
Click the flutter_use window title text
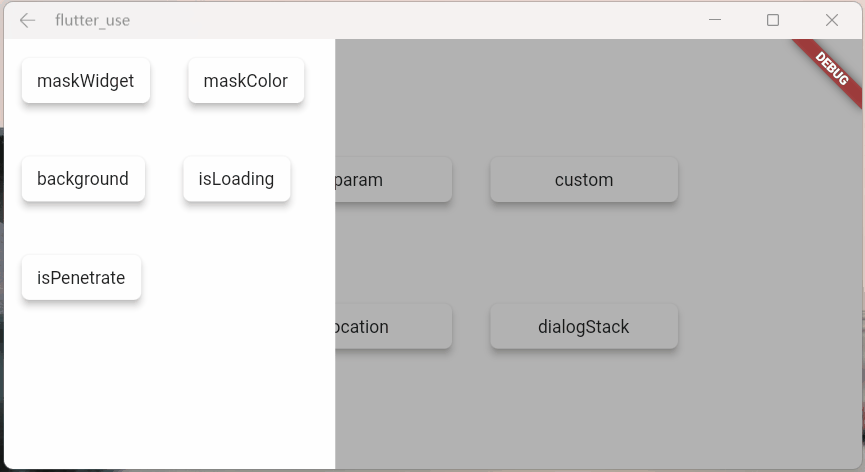pos(93,20)
